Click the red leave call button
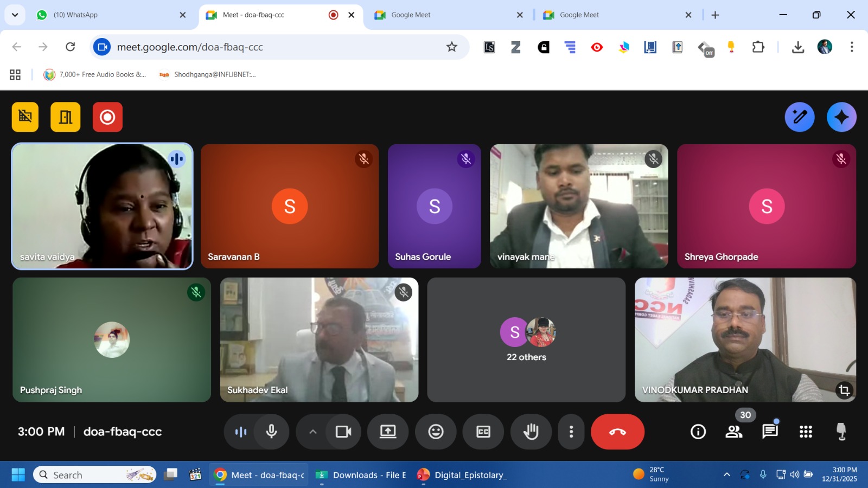The image size is (868, 488). (x=617, y=432)
